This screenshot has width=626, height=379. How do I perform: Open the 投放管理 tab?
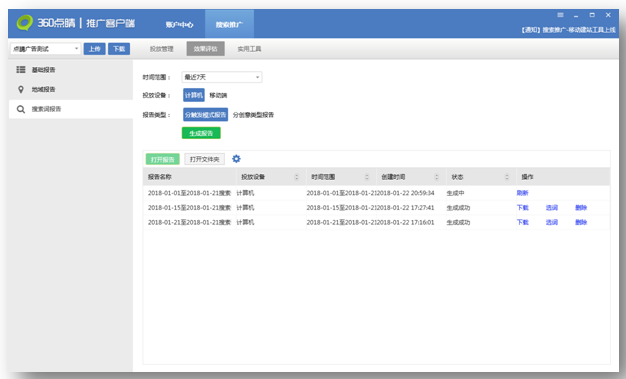[162, 49]
